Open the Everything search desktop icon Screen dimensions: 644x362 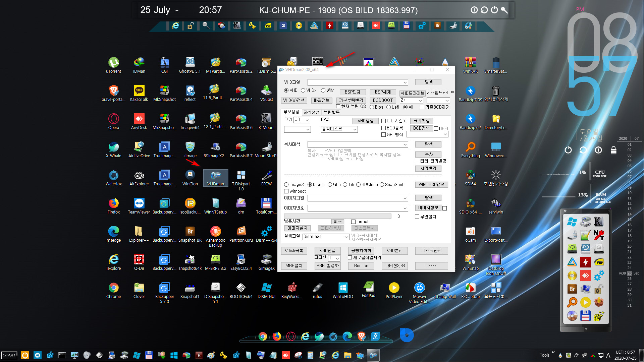click(470, 149)
